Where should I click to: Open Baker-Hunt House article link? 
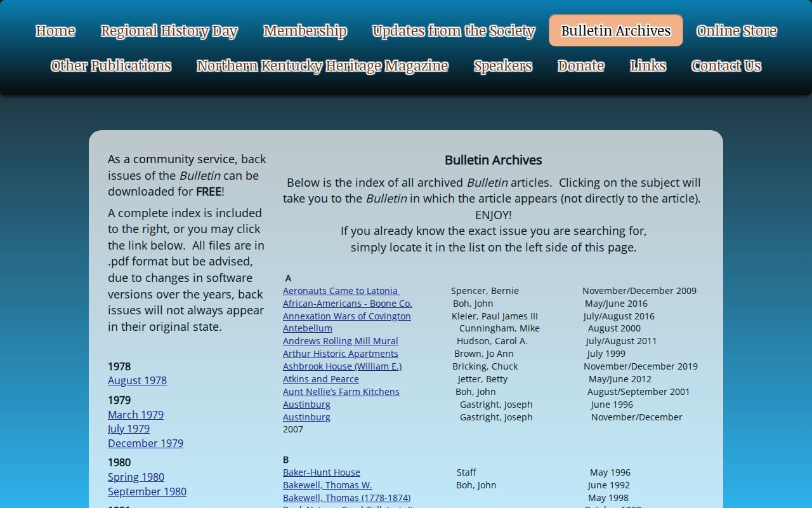point(322,472)
